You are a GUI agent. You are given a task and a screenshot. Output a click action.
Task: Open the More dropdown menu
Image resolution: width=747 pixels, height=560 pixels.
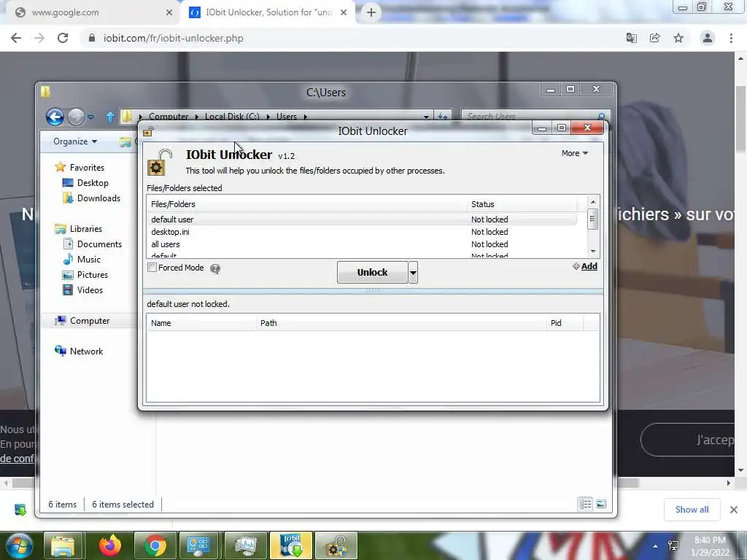(575, 153)
